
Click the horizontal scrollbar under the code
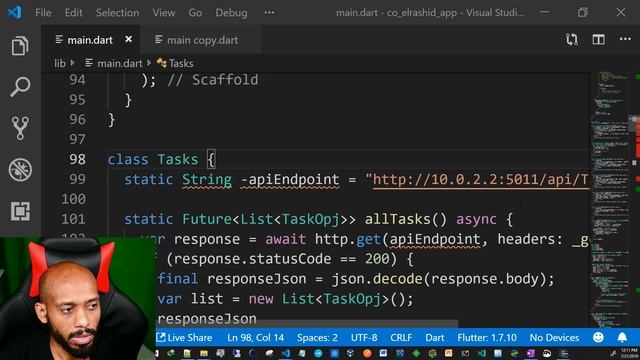coord(306,323)
